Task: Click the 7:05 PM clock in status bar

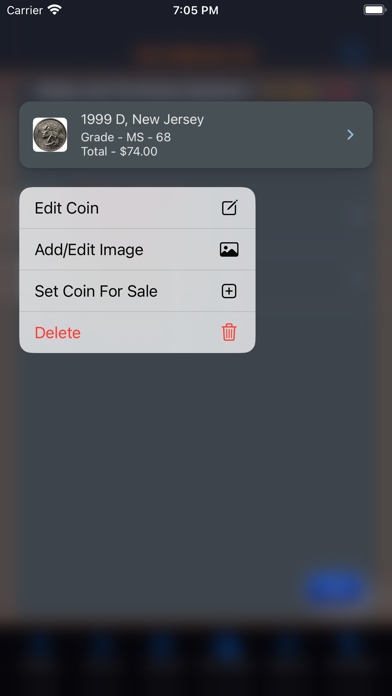Action: coord(196,10)
